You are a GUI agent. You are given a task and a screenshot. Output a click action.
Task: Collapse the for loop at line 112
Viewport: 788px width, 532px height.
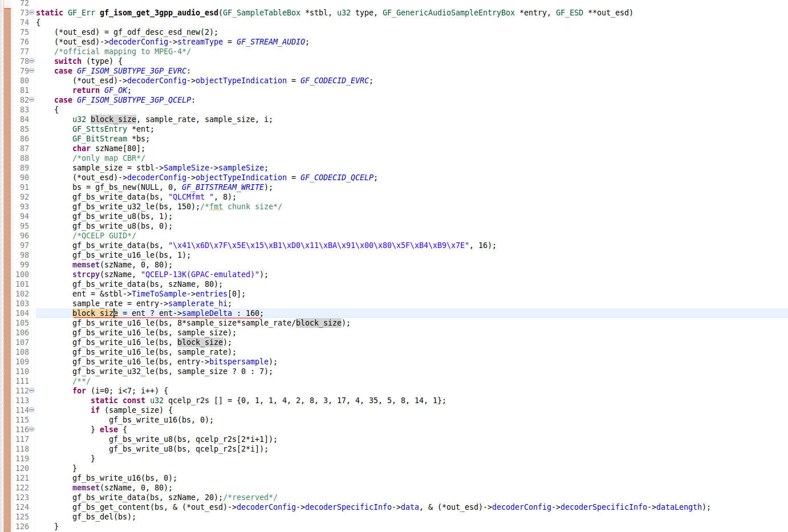point(32,391)
